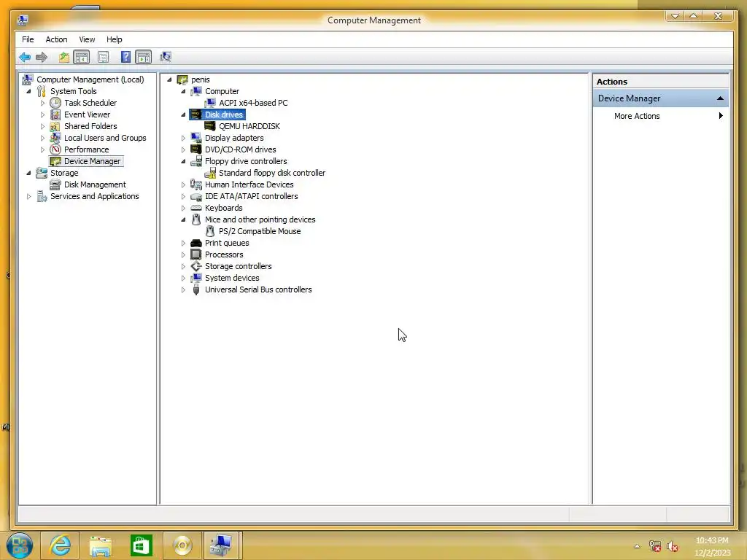Click the Up one level folder icon
Viewport: 747px width, 560px height.
(64, 58)
